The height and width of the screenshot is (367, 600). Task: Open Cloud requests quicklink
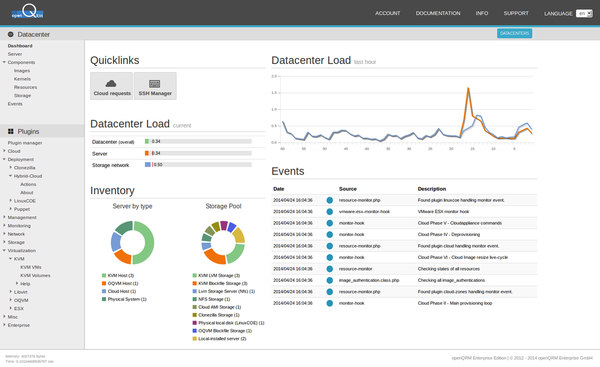click(112, 86)
